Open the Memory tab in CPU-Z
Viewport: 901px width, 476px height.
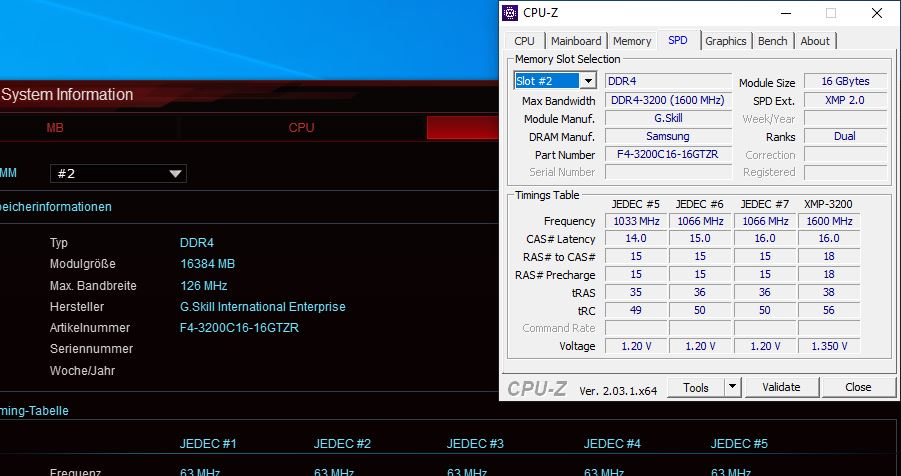(x=632, y=41)
